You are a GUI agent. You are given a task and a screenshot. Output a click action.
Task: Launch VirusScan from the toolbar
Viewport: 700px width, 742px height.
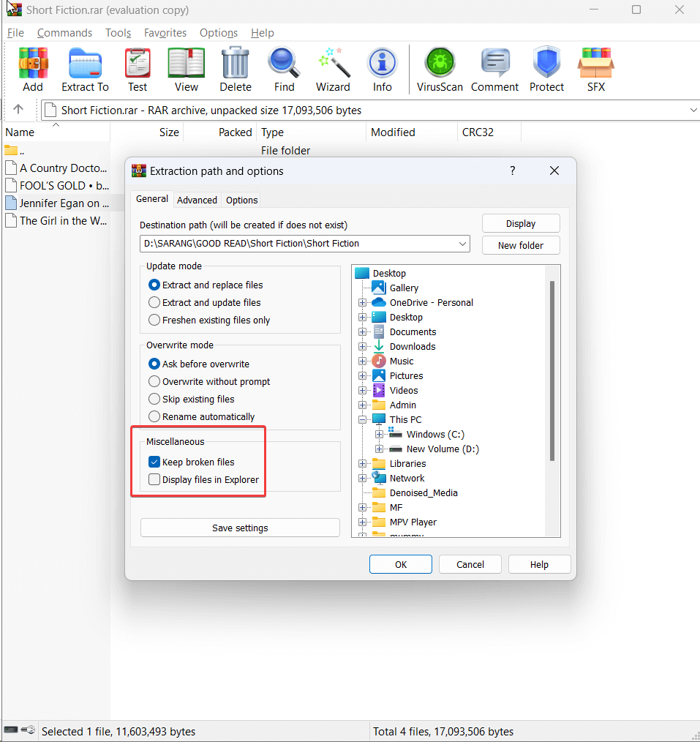click(x=440, y=70)
